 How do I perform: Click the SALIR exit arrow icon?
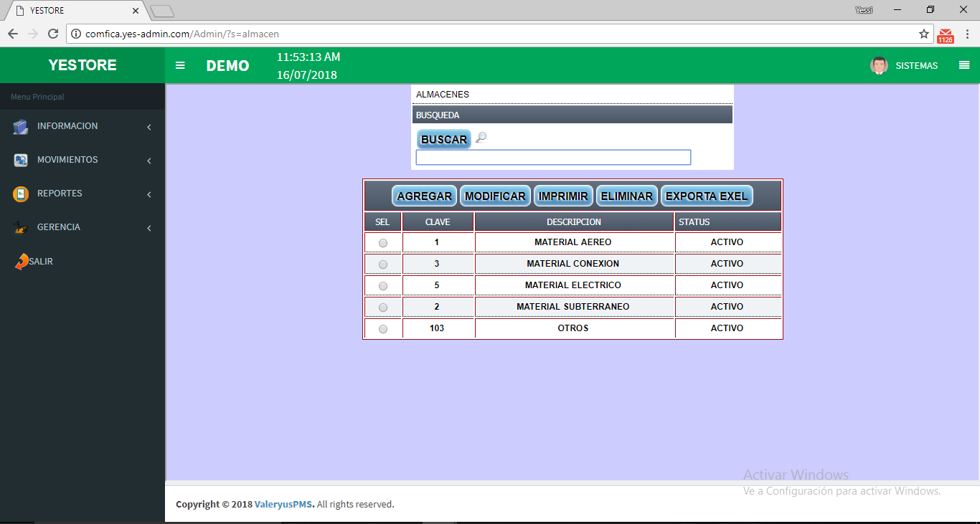pos(22,262)
